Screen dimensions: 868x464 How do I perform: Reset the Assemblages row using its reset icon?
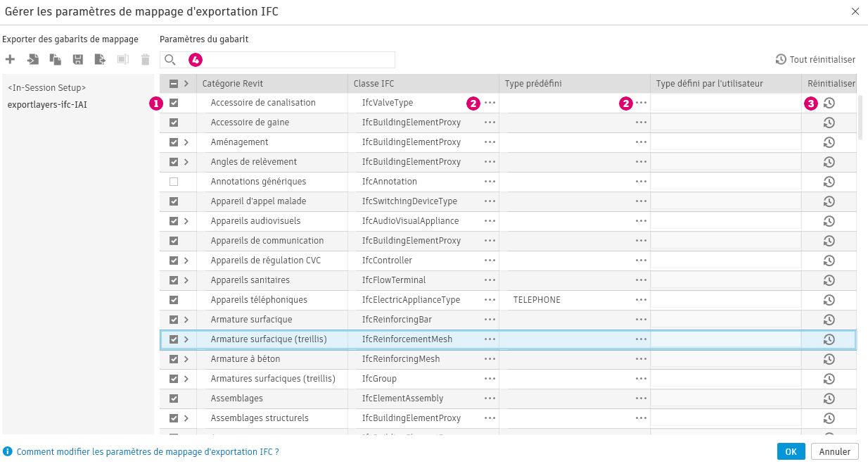coord(829,399)
